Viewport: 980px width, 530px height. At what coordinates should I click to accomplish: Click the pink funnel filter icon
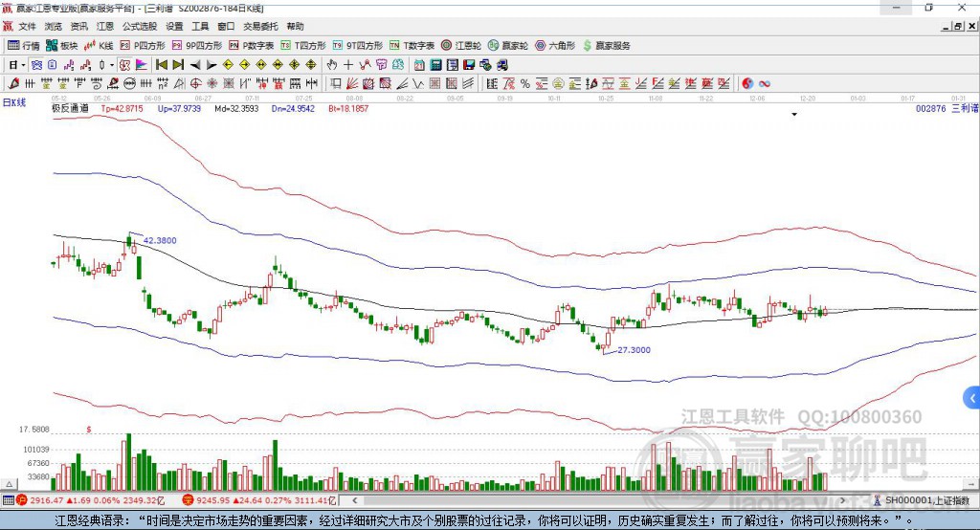pyautogui.click(x=381, y=65)
